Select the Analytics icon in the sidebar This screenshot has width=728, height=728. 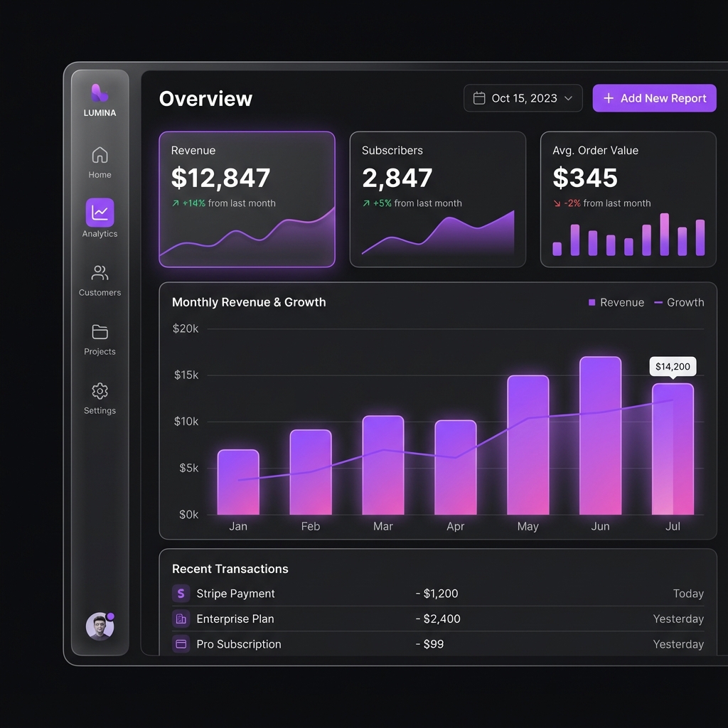pyautogui.click(x=100, y=213)
